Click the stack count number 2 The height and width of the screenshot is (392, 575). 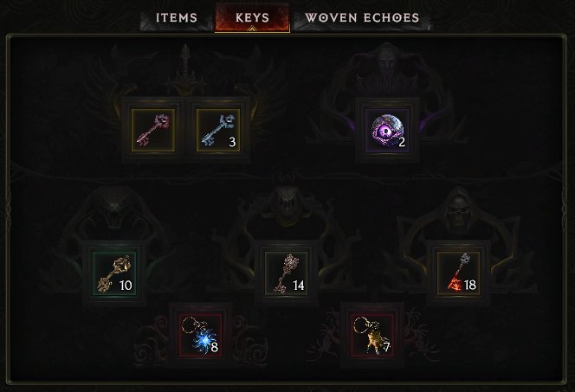[402, 142]
